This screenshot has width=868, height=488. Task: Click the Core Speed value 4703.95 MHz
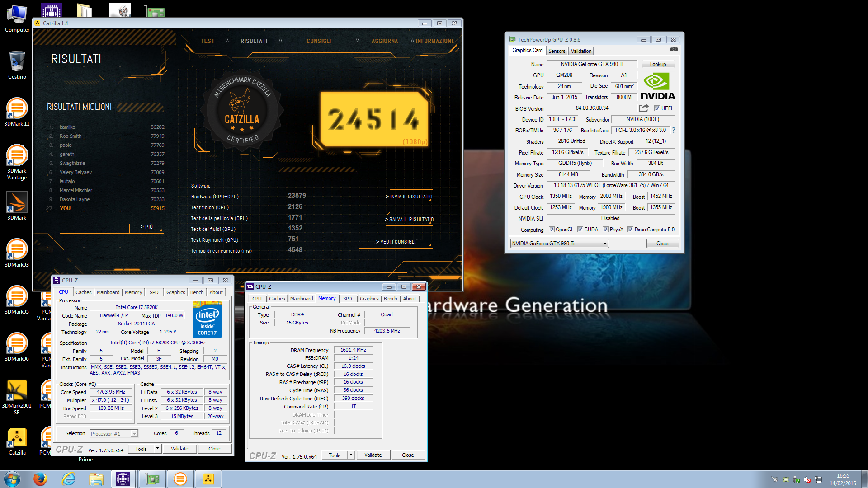[111, 392]
